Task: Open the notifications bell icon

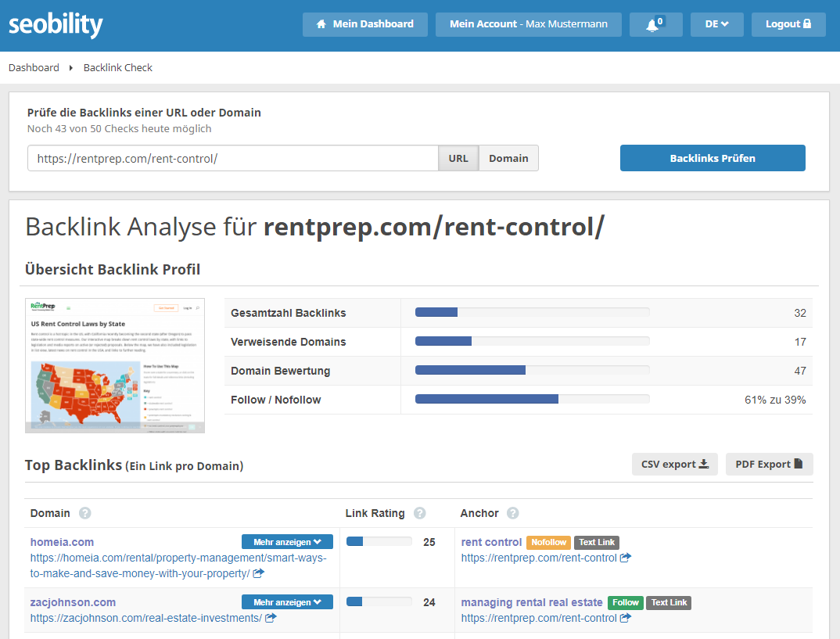Action: tap(655, 25)
